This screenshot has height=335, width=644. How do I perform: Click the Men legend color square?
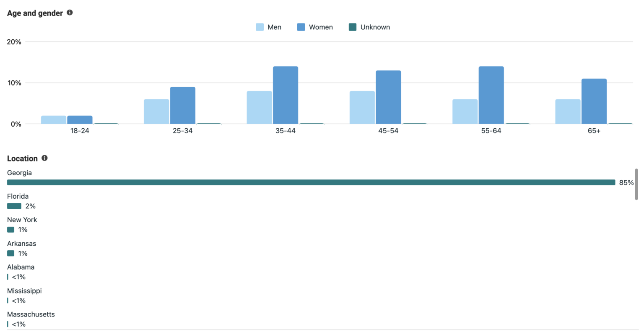[x=260, y=27]
